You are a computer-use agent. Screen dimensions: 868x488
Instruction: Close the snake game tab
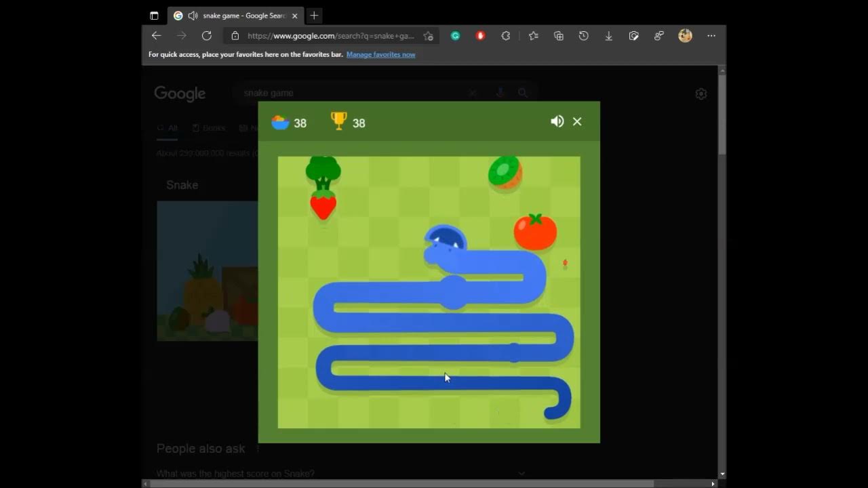(x=294, y=16)
